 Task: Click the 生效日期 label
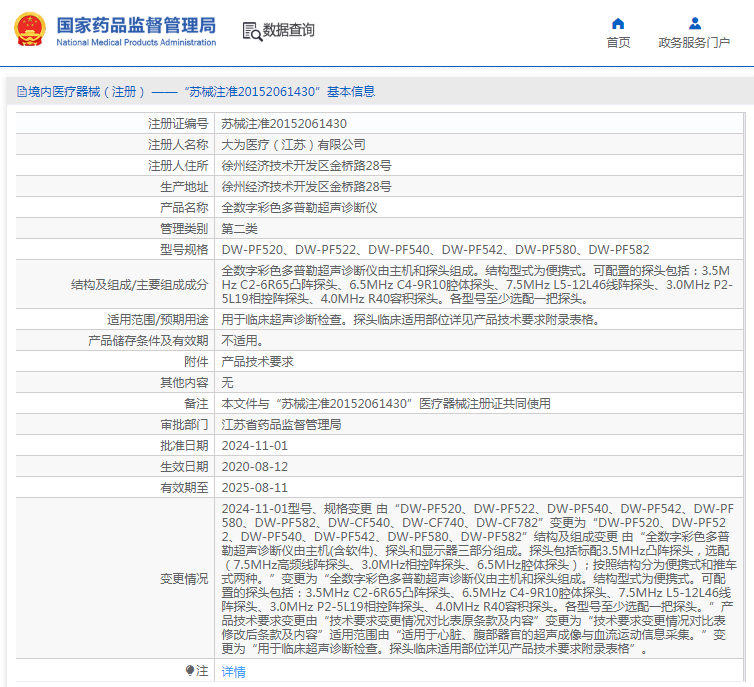184,467
